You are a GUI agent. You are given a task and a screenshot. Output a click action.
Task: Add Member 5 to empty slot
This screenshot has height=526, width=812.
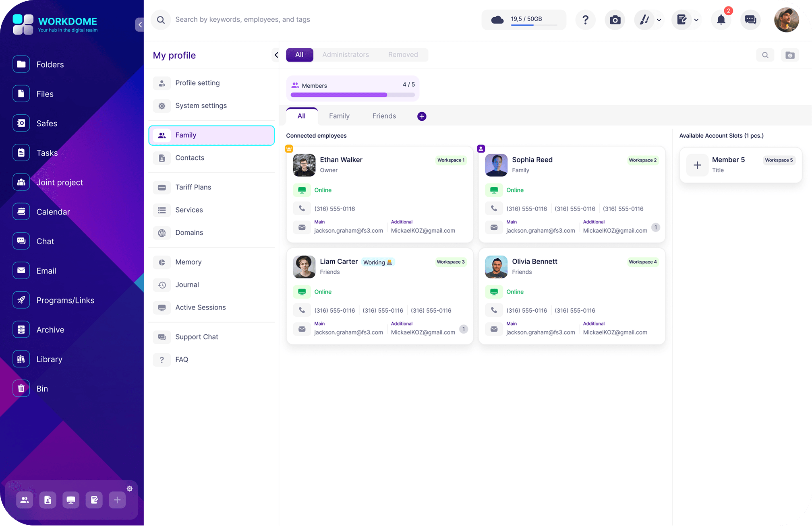[x=697, y=165]
